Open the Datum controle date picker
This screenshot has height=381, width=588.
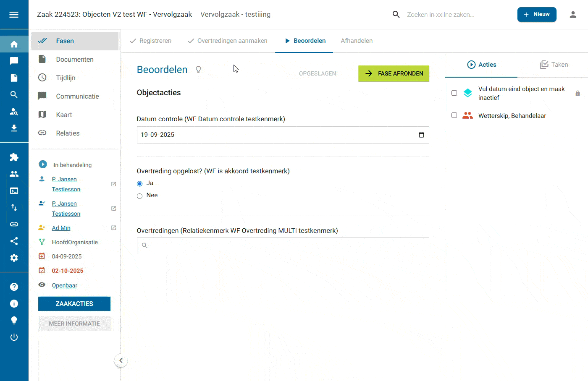(421, 135)
